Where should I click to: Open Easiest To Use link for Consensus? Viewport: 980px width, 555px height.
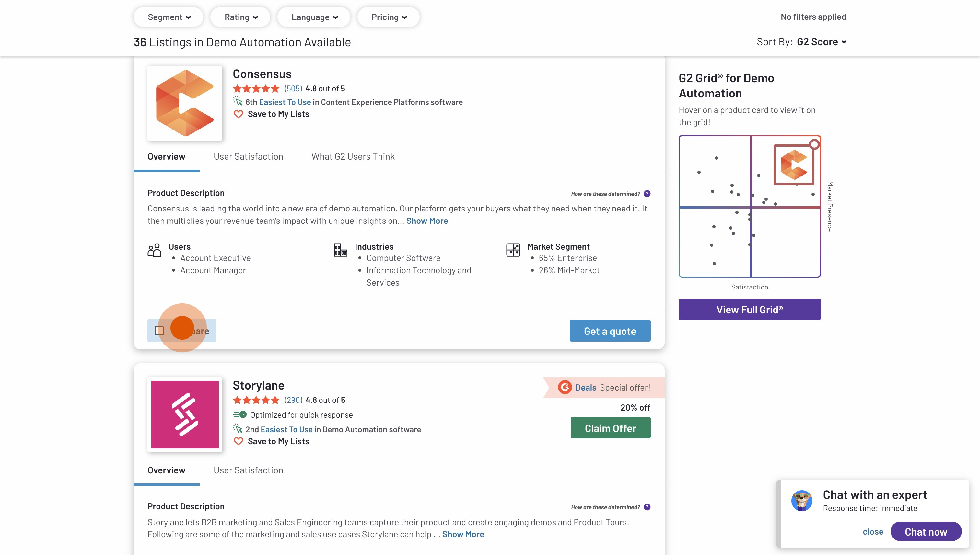point(285,102)
